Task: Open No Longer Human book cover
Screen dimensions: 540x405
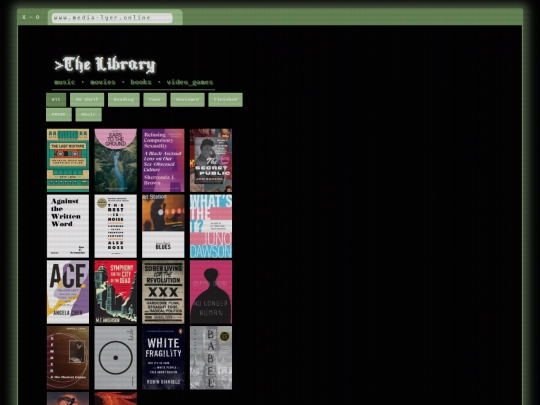Action: pyautogui.click(x=211, y=292)
